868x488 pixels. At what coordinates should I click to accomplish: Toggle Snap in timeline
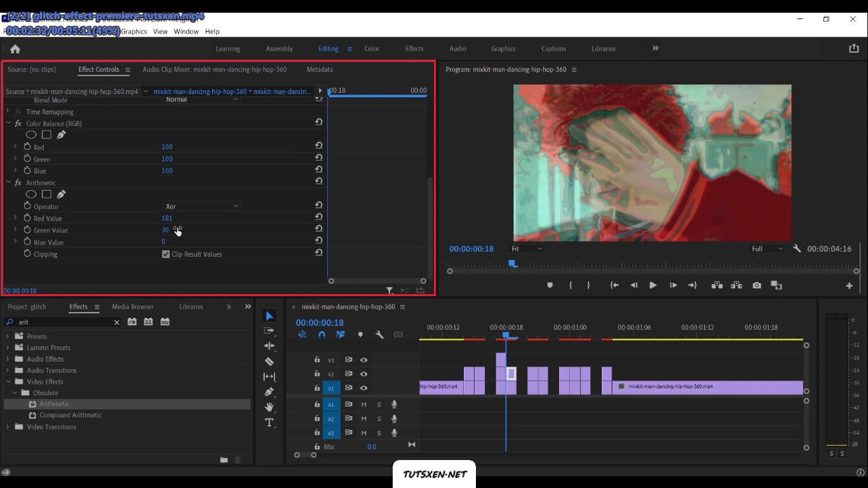point(322,334)
